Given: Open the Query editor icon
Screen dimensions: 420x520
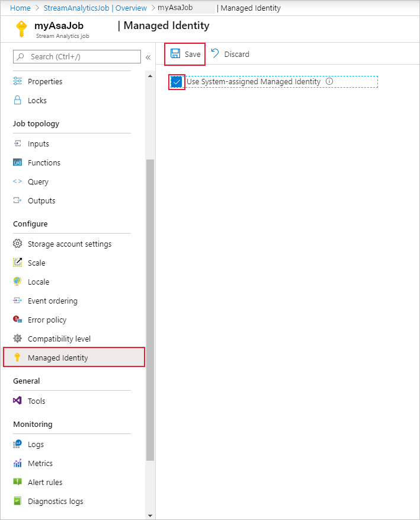Looking at the screenshot, I should [x=18, y=181].
